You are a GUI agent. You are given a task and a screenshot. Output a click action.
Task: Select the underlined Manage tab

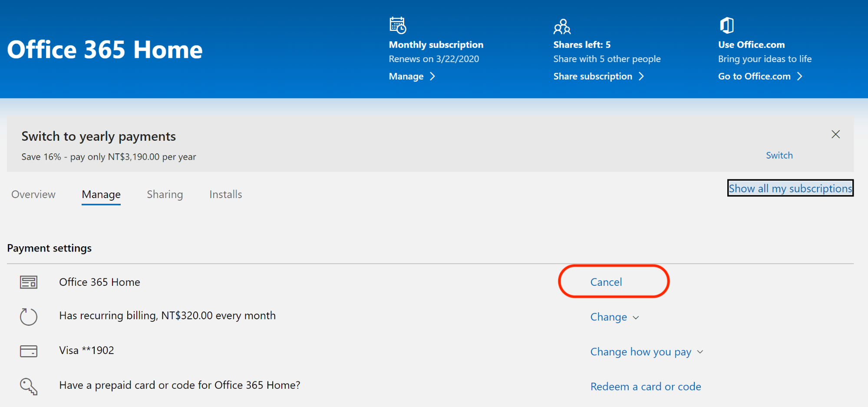101,195
